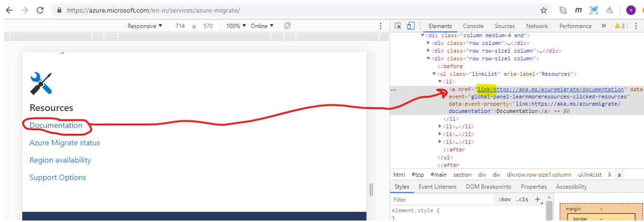Select the closing </ul> tag line

pos(445,157)
